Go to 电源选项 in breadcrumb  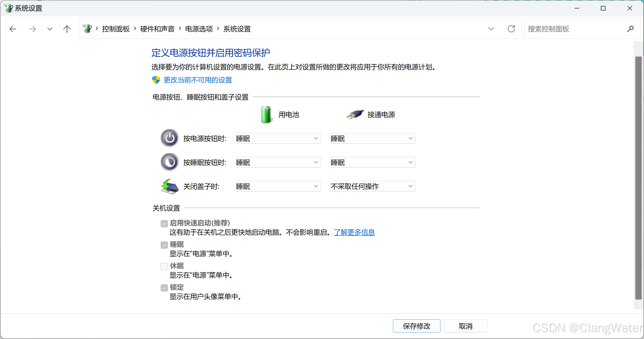click(199, 29)
